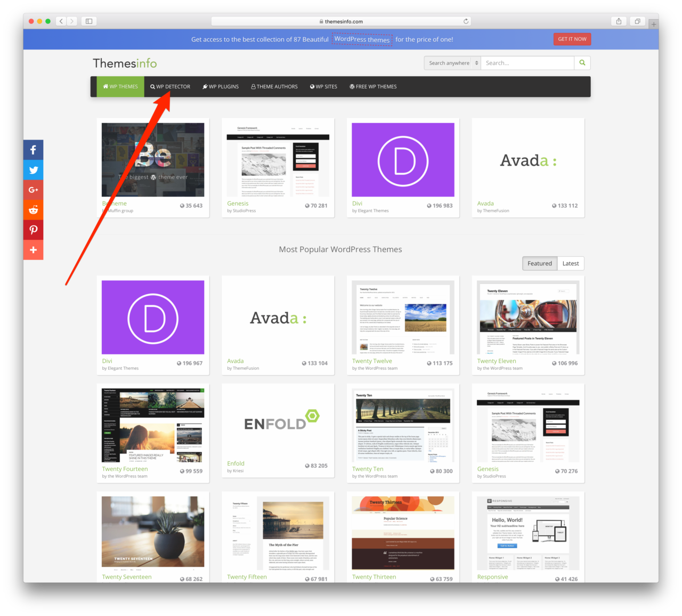The image size is (682, 616).
Task: Open a new tab plus button
Action: (x=654, y=24)
